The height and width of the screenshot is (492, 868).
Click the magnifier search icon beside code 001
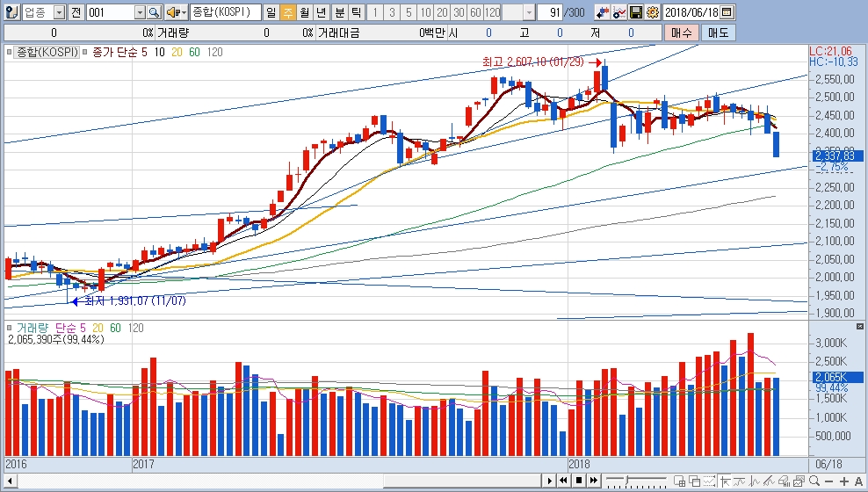[155, 12]
